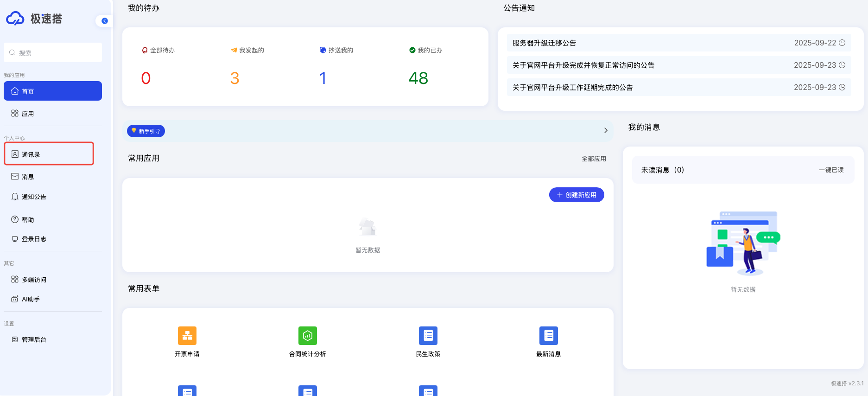Open 消息 envelope item in sidebar
The width and height of the screenshot is (868, 396).
tap(28, 177)
